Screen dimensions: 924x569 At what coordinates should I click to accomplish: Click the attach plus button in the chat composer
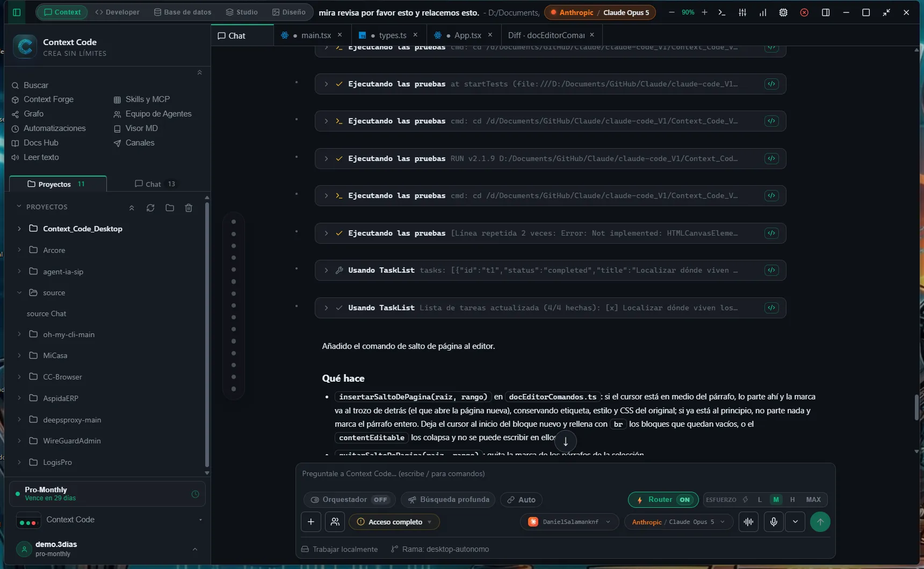(311, 522)
